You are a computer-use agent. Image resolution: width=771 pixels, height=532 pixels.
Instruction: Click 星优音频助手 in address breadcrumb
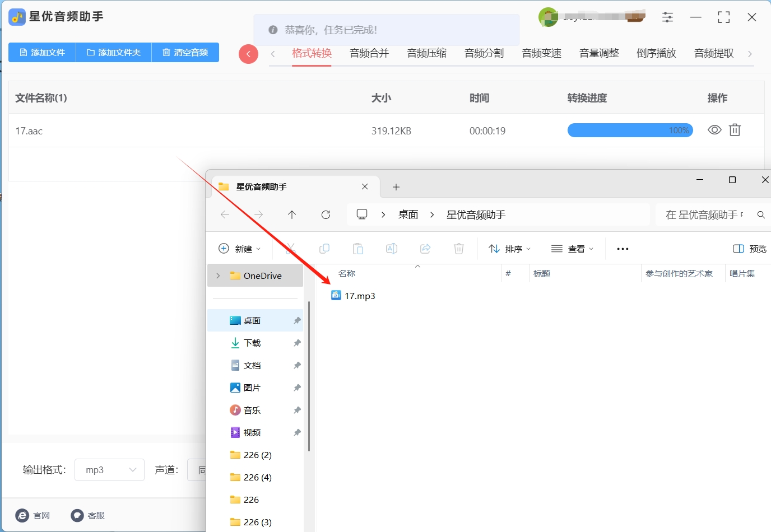pos(476,214)
